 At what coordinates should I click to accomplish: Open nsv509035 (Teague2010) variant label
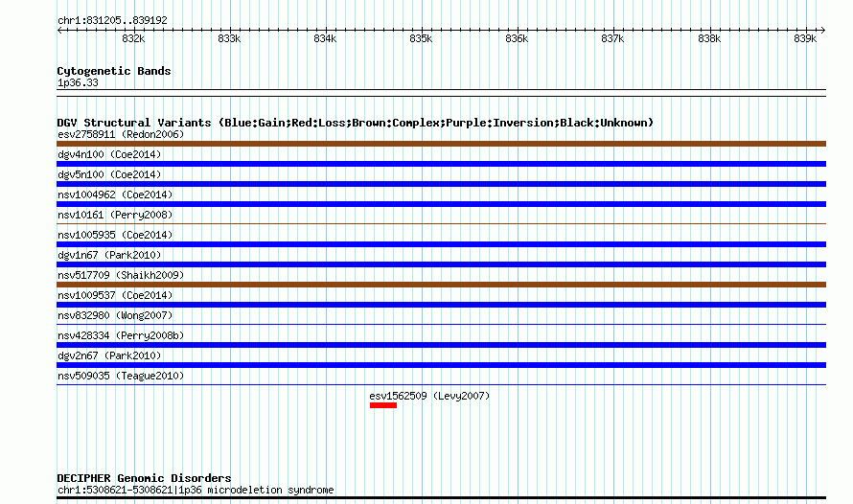121,376
